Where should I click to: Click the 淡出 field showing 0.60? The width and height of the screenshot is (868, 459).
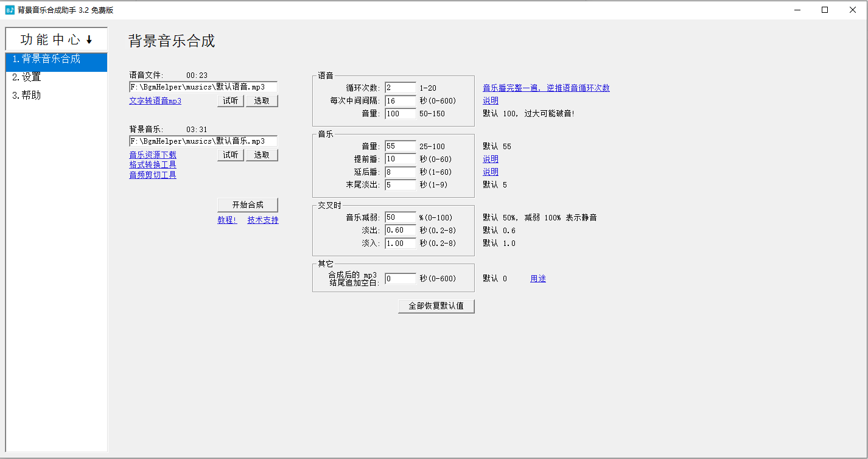401,230
